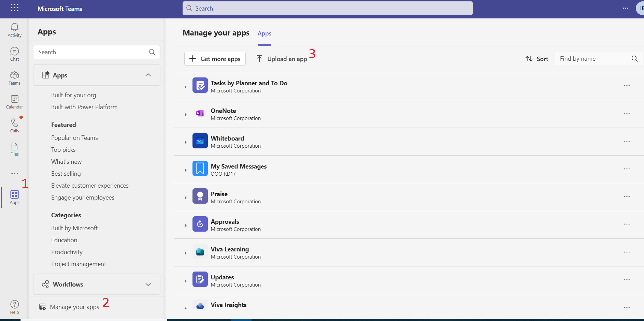This screenshot has width=644, height=321.
Task: Open Education category
Action: (x=64, y=240)
